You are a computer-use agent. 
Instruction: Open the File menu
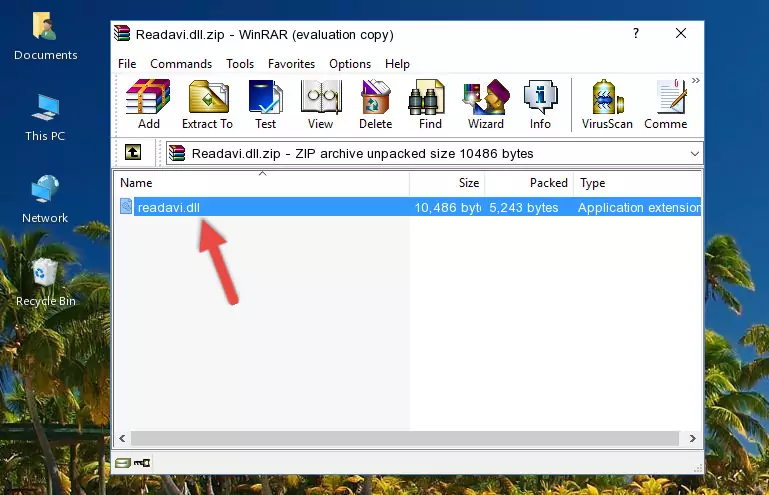click(127, 64)
